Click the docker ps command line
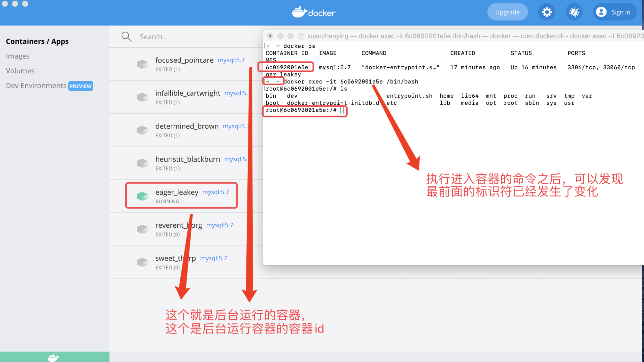 [x=299, y=46]
